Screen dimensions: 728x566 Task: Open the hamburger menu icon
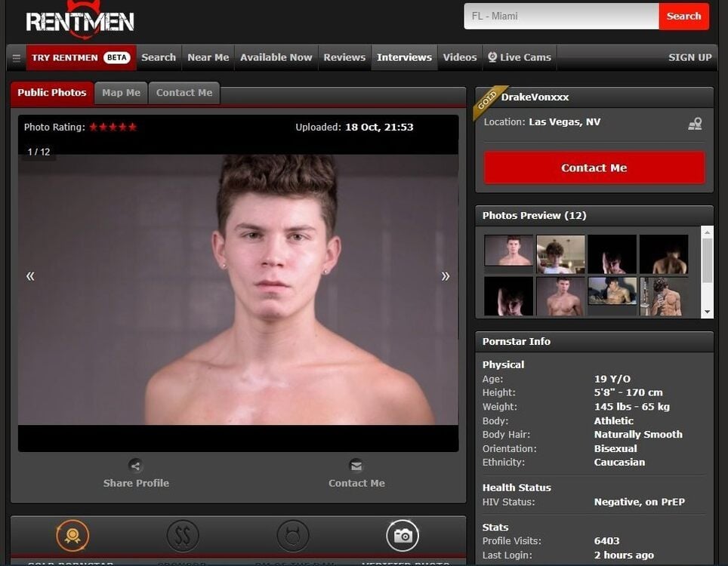point(16,57)
